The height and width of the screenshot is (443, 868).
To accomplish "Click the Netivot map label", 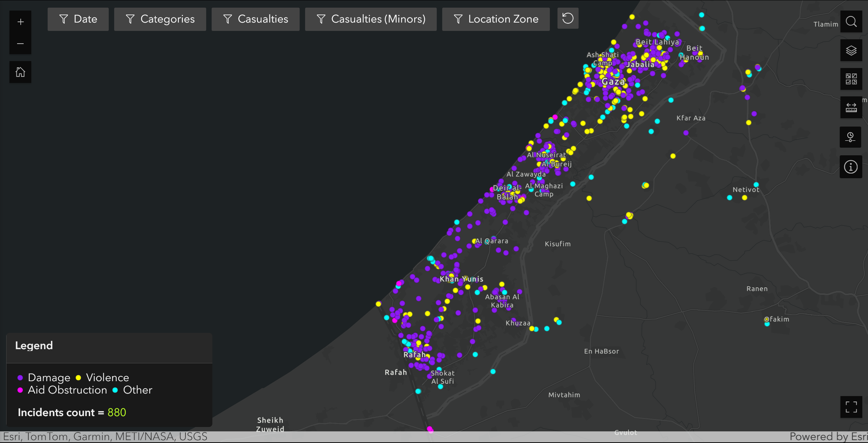I will pyautogui.click(x=746, y=189).
